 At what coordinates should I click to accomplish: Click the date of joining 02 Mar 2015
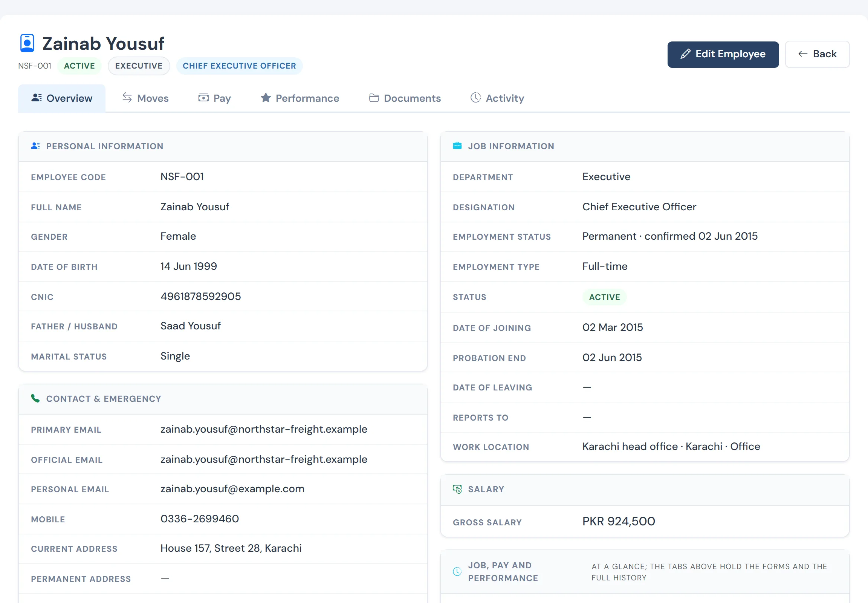(x=613, y=327)
